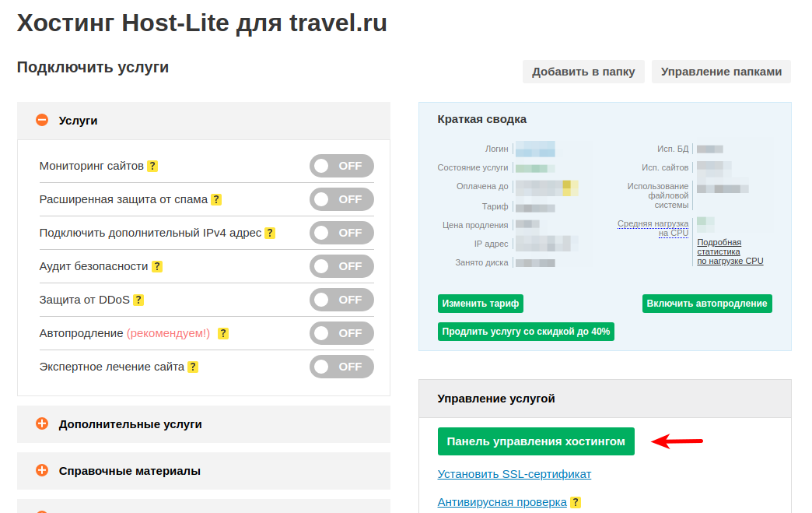Click help icon next to Мониторинг сайтов

click(153, 166)
